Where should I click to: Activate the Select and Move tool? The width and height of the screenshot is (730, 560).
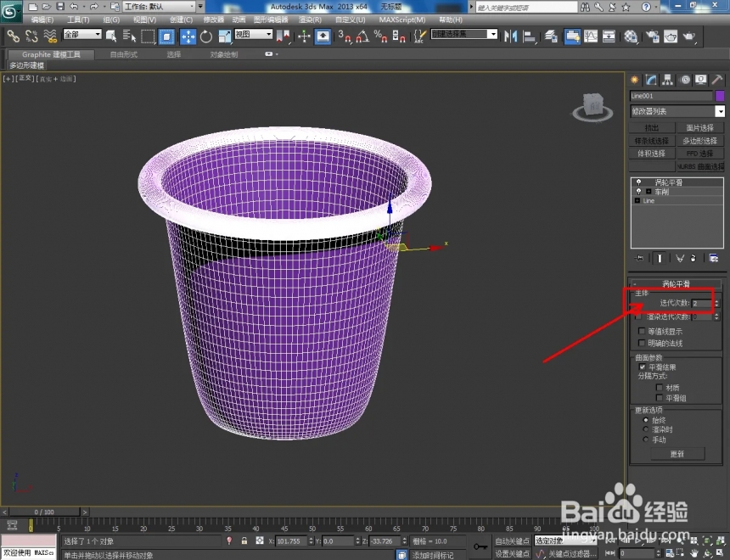click(188, 36)
